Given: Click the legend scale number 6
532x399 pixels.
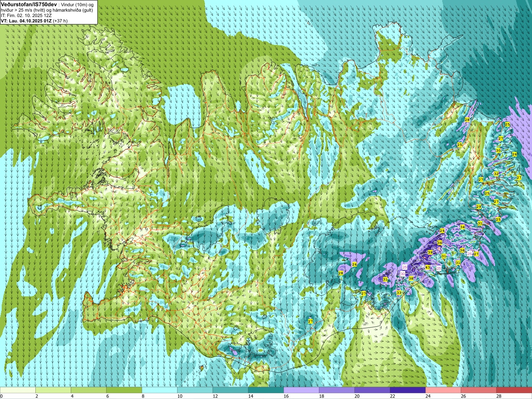Looking at the screenshot, I should 107,396.
